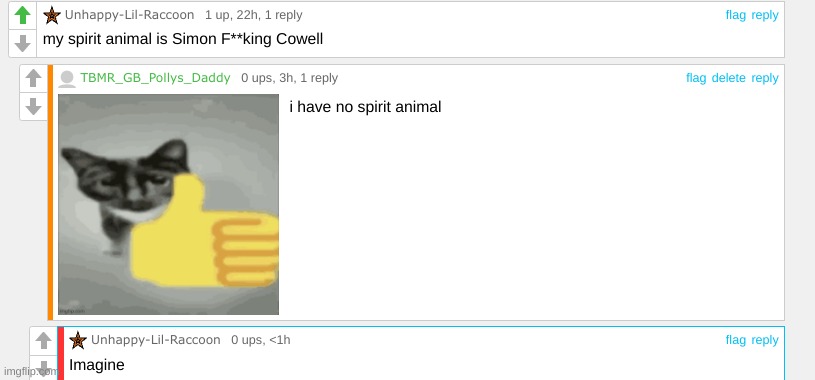The width and height of the screenshot is (815, 380).
Task: Flag the Simon Cowell comment
Action: pos(735,15)
